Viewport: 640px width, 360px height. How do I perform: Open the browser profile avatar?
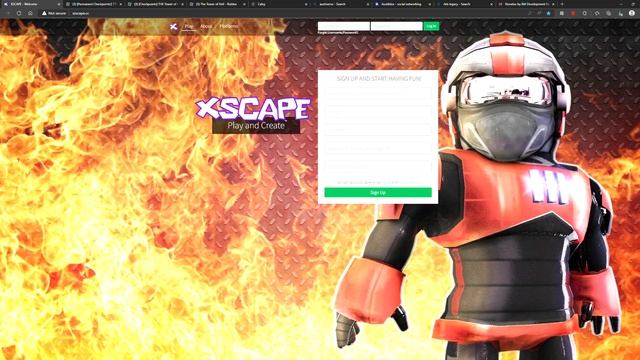pos(632,13)
